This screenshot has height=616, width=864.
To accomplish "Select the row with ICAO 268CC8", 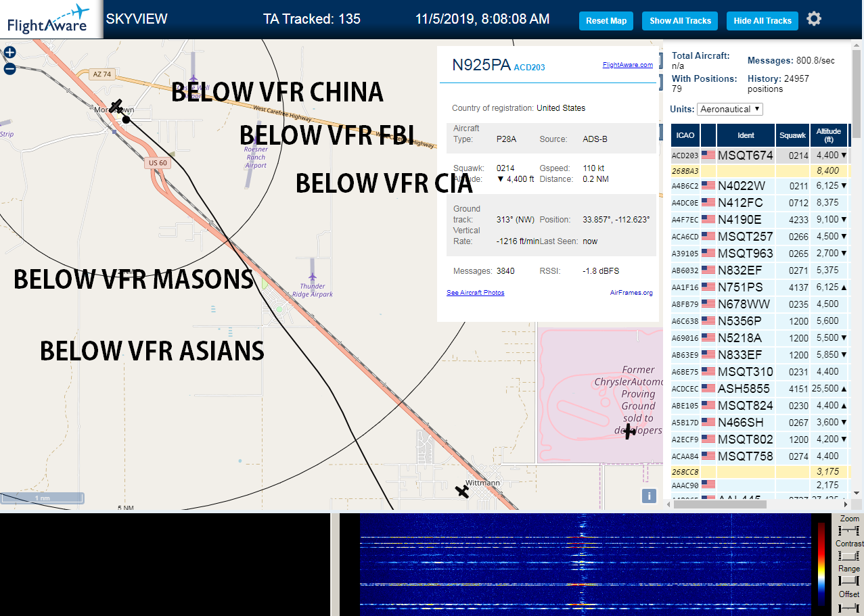I will pyautogui.click(x=760, y=471).
